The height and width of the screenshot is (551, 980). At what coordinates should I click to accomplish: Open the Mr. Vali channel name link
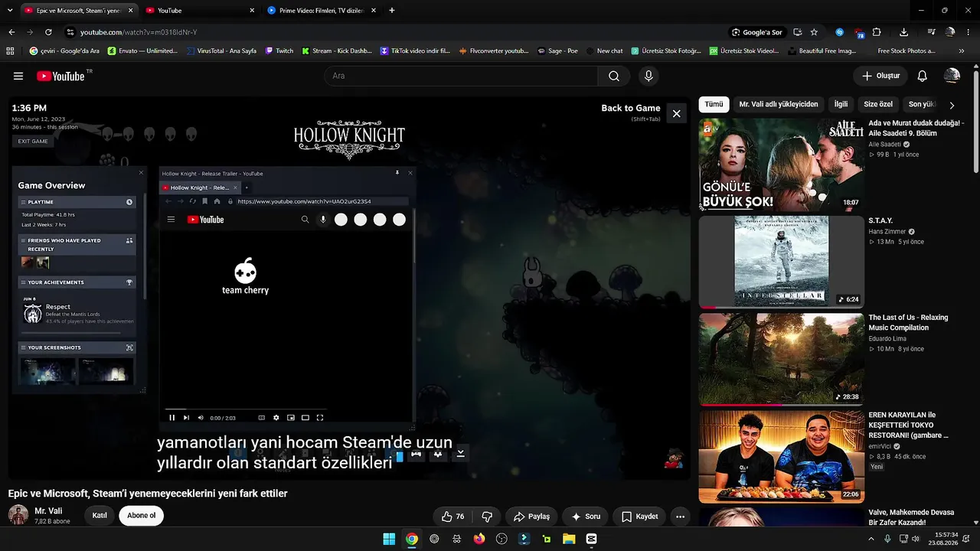(48, 510)
